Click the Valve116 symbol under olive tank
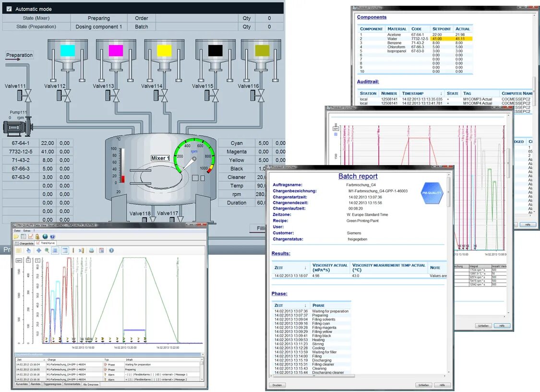The height and width of the screenshot is (392, 540). point(258,95)
